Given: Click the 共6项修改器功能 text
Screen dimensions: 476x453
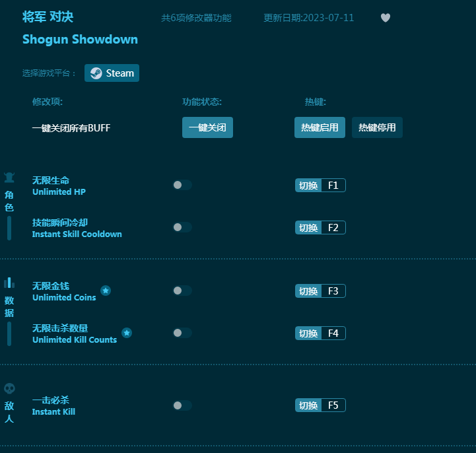Looking at the screenshot, I should point(197,18).
